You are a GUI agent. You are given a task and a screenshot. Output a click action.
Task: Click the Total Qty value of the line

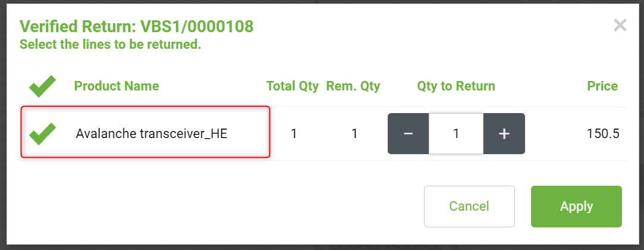point(294,134)
